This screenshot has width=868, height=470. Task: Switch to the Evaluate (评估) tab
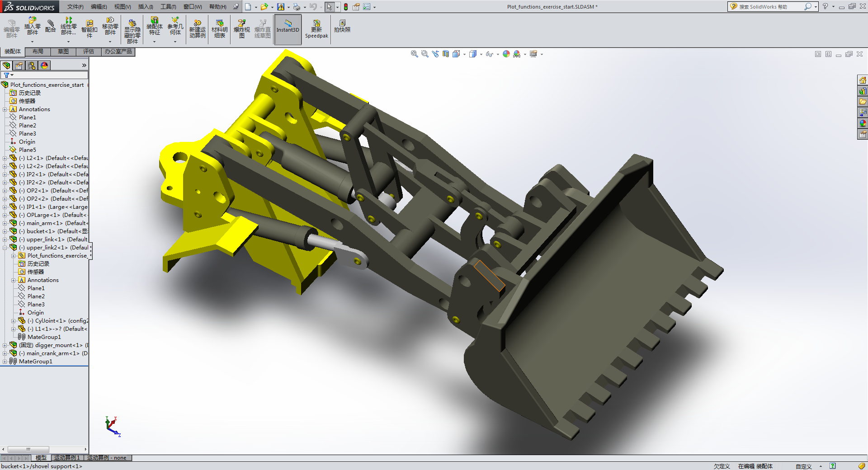click(89, 52)
